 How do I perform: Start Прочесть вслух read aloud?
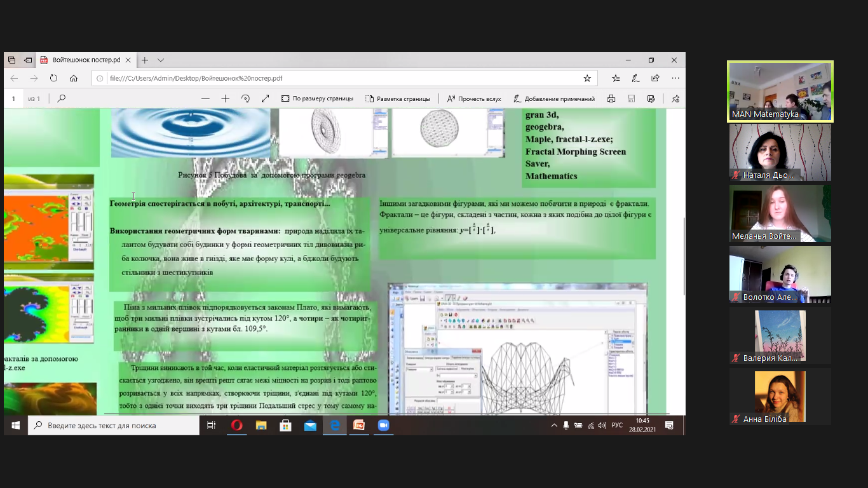[474, 98]
